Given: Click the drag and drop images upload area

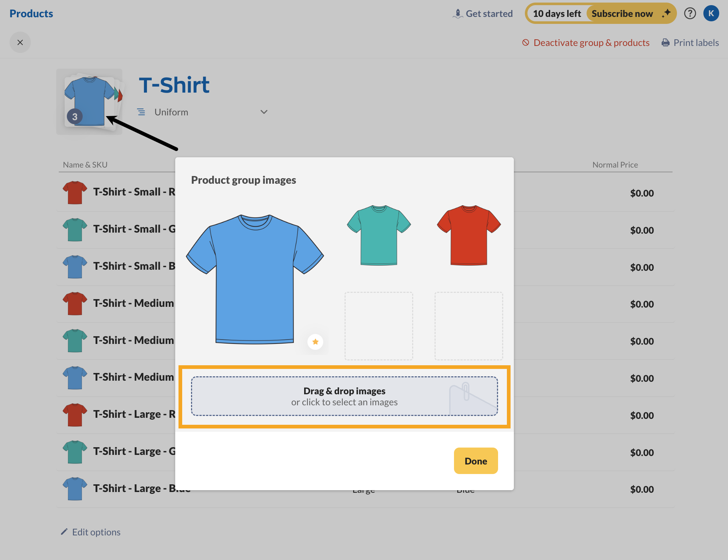Looking at the screenshot, I should click(344, 396).
